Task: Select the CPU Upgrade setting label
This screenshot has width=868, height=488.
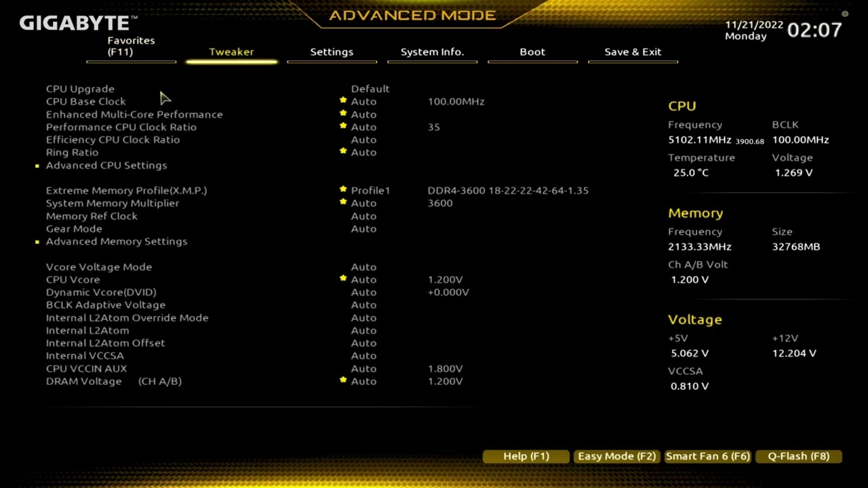Action: pyautogui.click(x=80, y=89)
